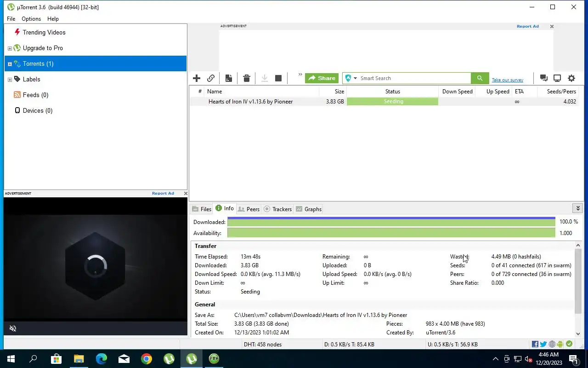Click into the Smart Search field
588x368 pixels.
click(414, 78)
